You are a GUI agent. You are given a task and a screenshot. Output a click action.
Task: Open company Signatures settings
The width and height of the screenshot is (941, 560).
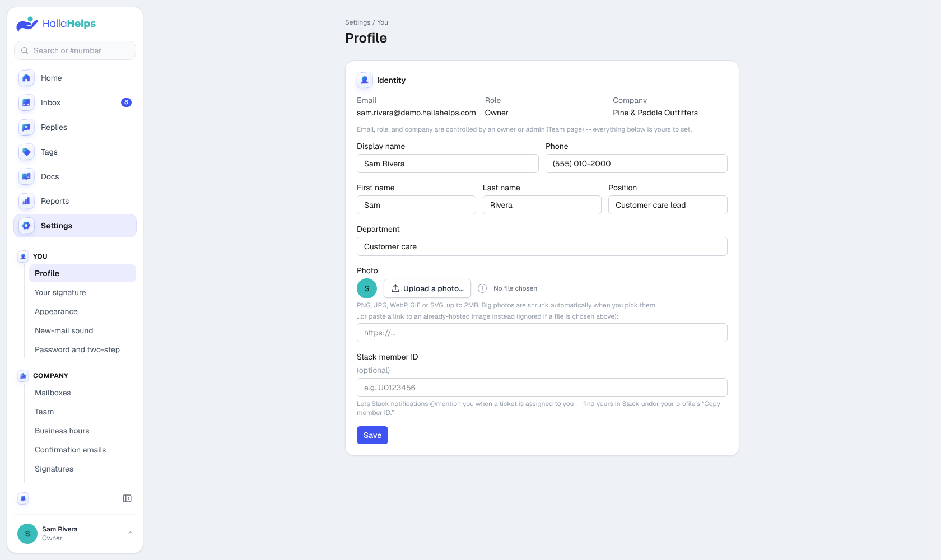point(82,469)
